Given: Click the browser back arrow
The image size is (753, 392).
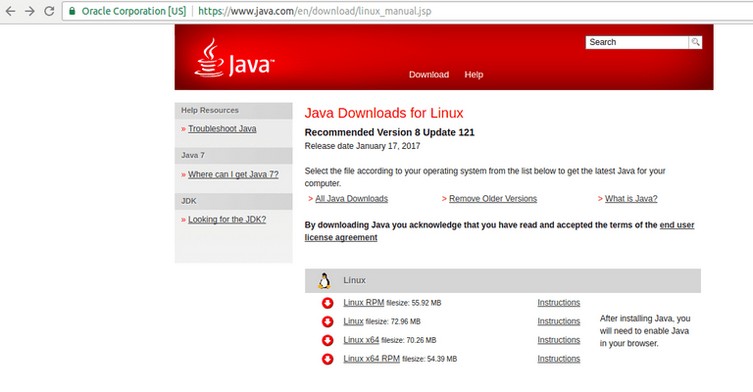Looking at the screenshot, I should (x=10, y=11).
